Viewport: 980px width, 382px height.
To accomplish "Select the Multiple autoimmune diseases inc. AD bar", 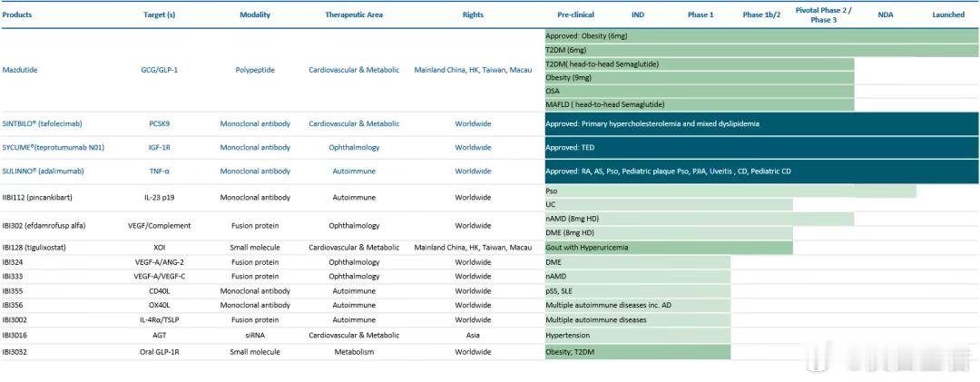I will pyautogui.click(x=637, y=305).
